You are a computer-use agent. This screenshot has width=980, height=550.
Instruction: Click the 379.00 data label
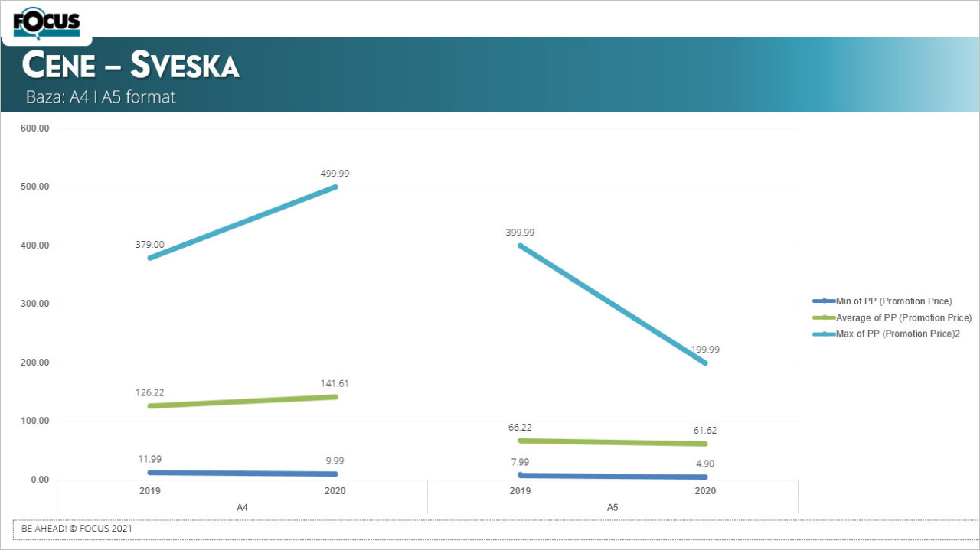click(149, 245)
